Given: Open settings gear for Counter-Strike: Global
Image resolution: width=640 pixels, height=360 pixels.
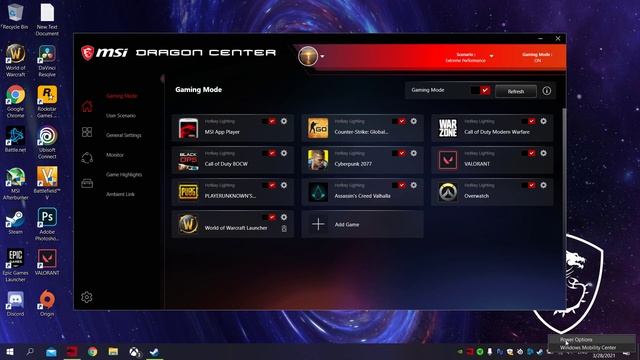Looking at the screenshot, I should point(413,121).
